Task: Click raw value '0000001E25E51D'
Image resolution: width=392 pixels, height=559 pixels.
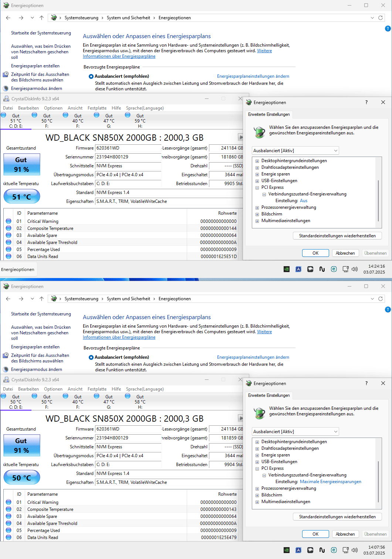Action: 219,257
